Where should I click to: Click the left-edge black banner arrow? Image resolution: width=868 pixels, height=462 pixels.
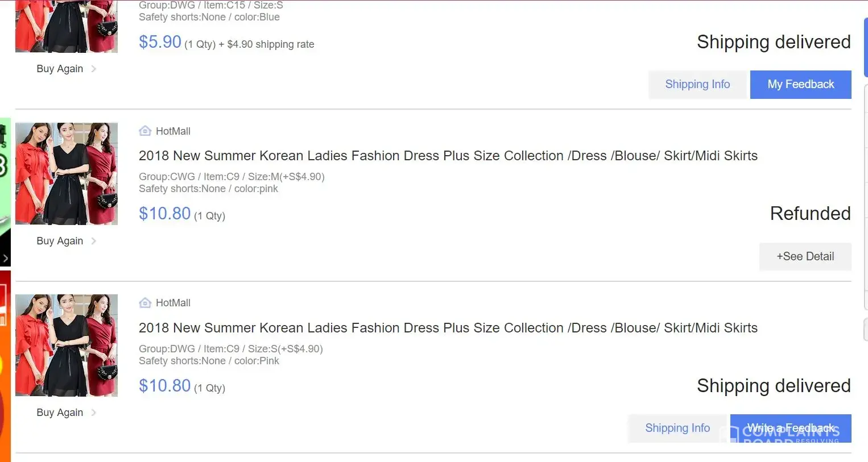(5, 259)
